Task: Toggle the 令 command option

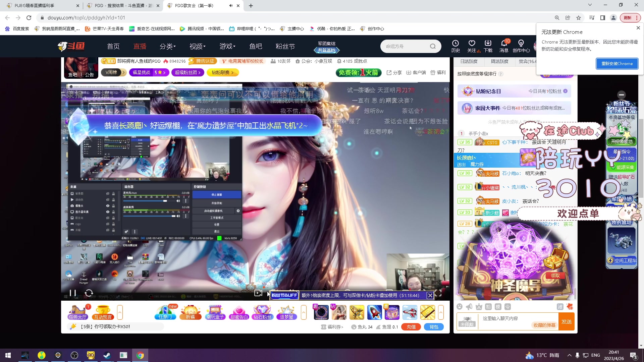Action: (x=508, y=307)
